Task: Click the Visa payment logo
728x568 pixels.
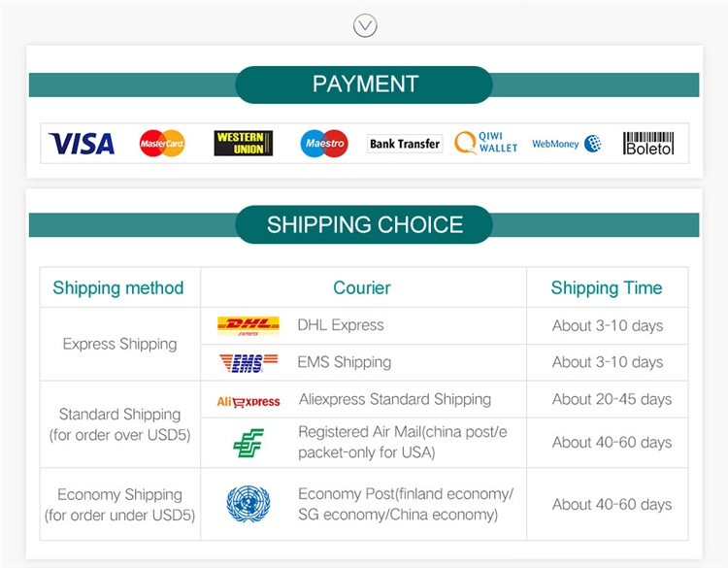Action: point(82,144)
